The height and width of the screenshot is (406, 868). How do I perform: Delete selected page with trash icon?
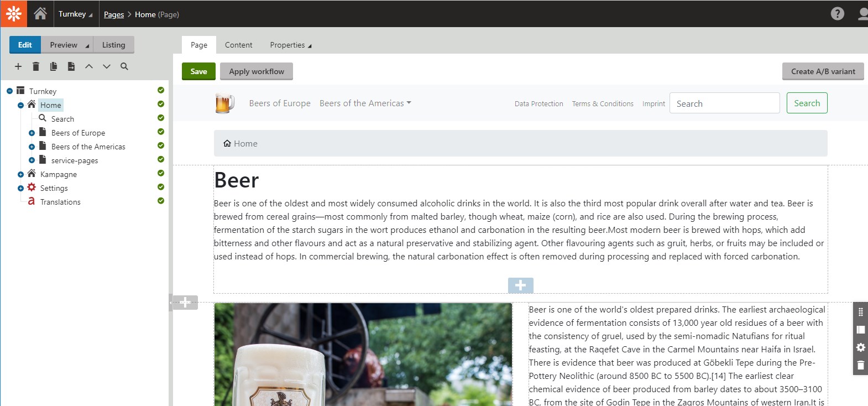pos(36,66)
